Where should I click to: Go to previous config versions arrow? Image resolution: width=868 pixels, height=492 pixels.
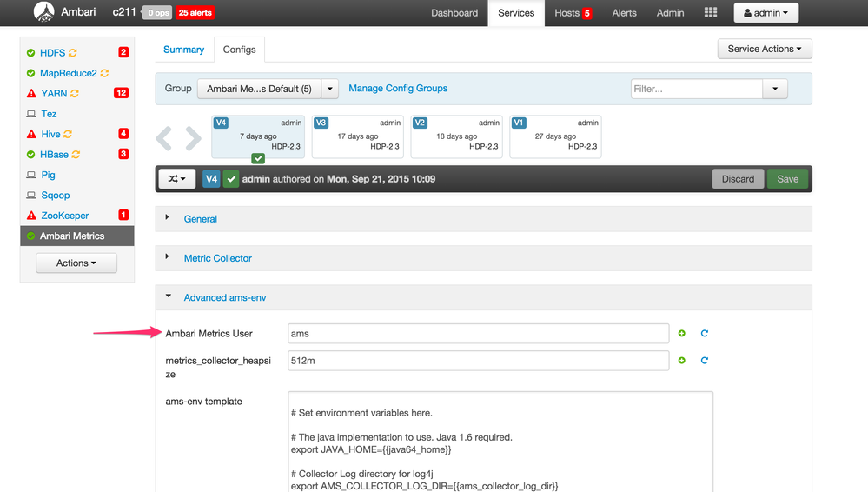tap(164, 138)
